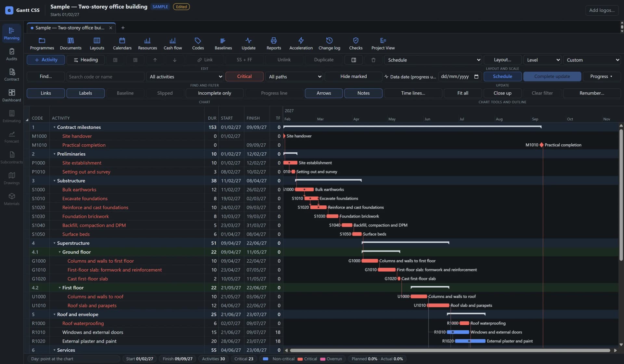Open the Baselines tool
This screenshot has height=364, width=624.
(223, 44)
